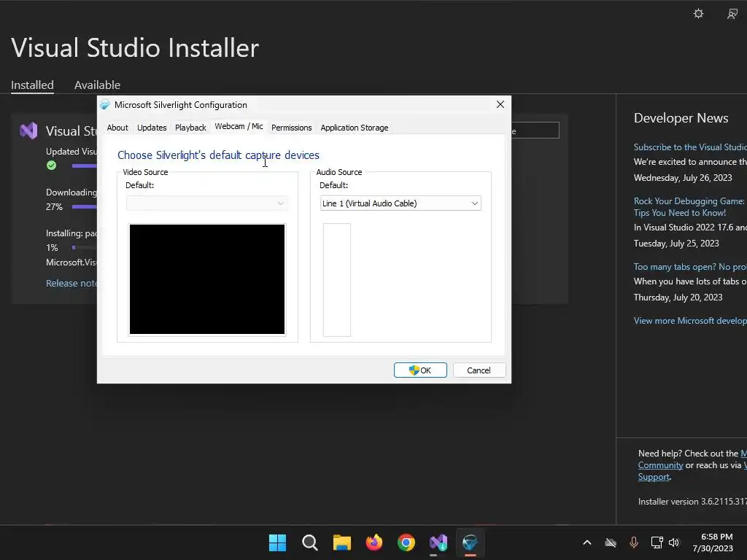Open the Release notes link

(x=71, y=284)
